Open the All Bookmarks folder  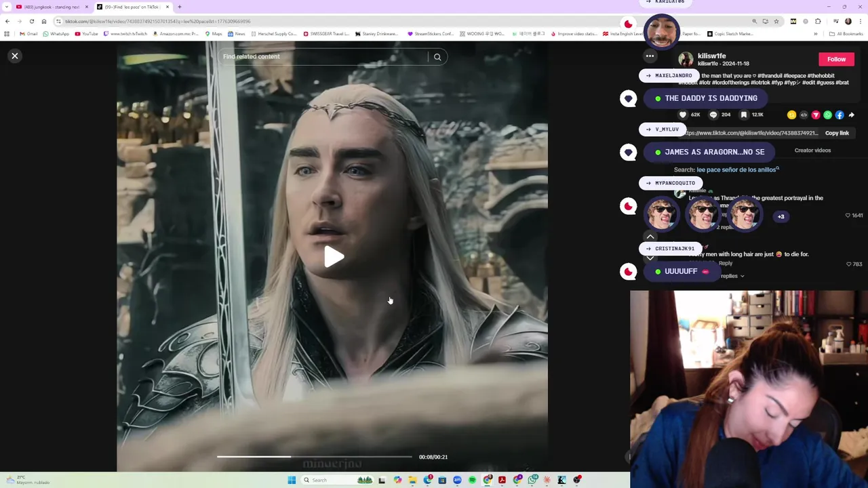coord(846,34)
